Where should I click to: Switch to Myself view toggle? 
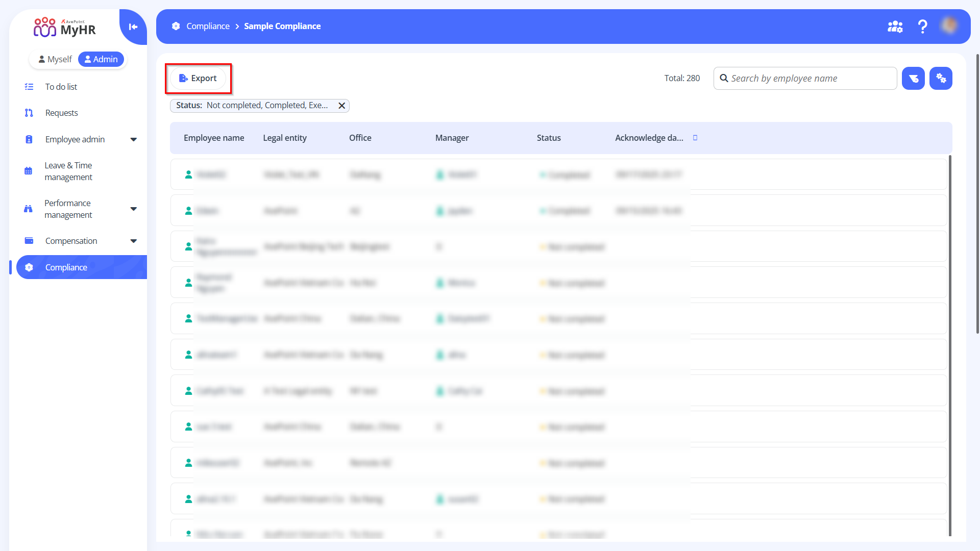(x=55, y=59)
